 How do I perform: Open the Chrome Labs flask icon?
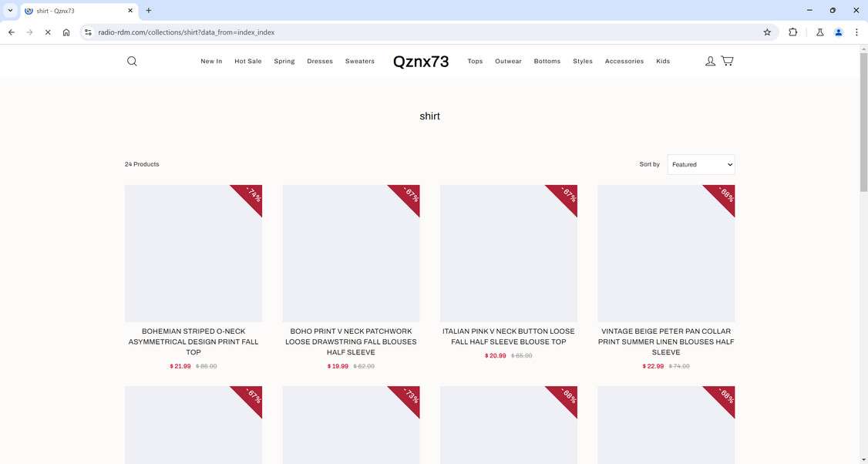tap(820, 32)
